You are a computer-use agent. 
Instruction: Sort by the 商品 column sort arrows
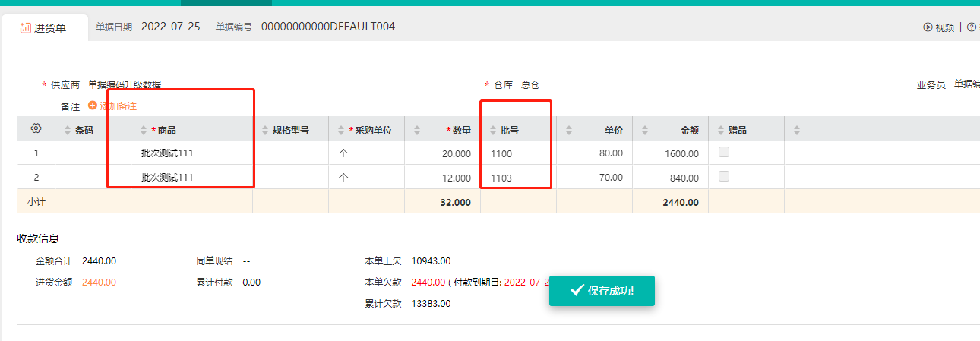144,131
